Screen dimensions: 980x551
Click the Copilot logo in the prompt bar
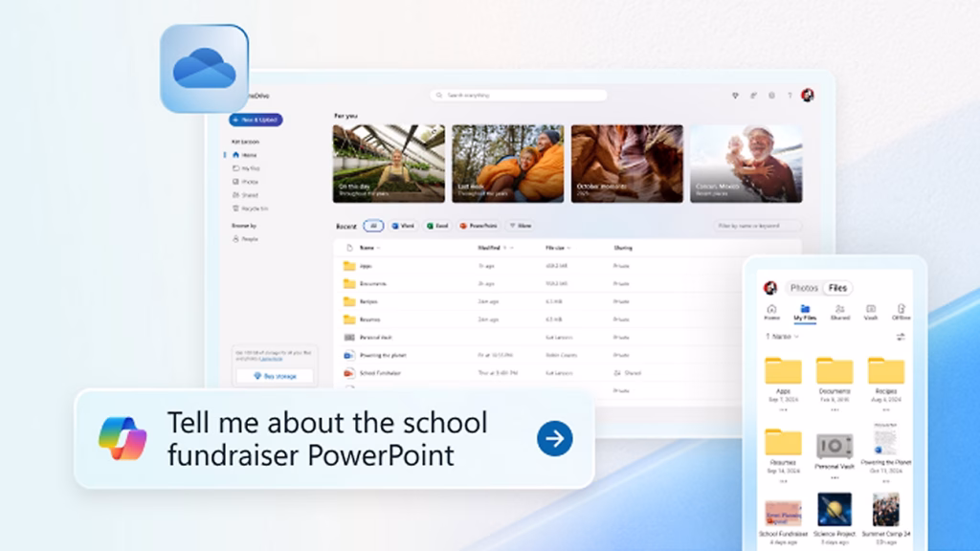pos(122,439)
